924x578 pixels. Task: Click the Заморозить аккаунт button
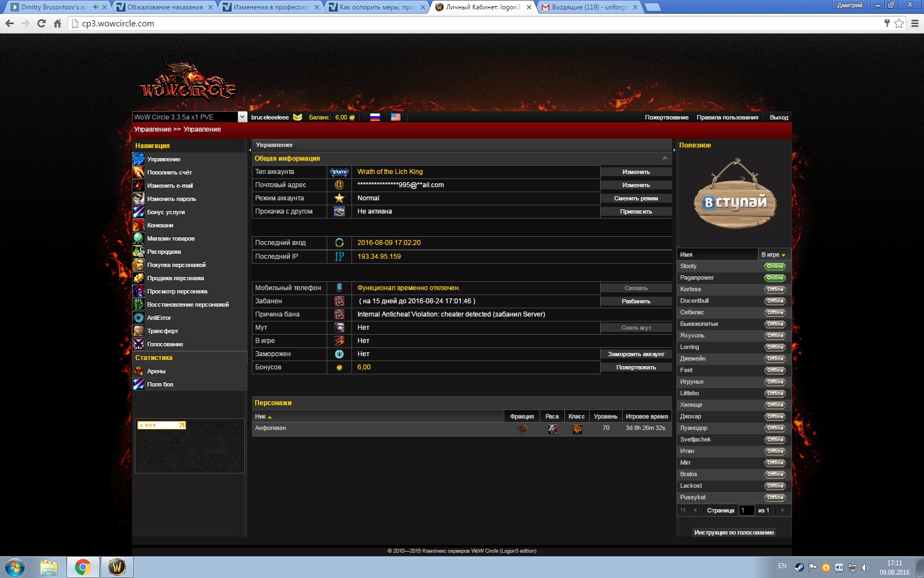pyautogui.click(x=636, y=354)
